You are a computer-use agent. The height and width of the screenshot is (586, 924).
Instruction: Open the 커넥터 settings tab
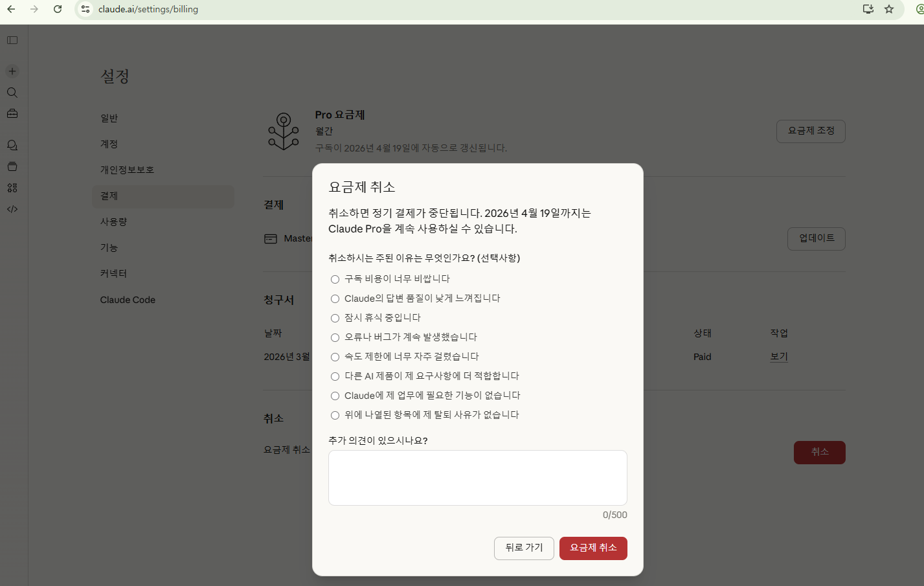pyautogui.click(x=163, y=274)
